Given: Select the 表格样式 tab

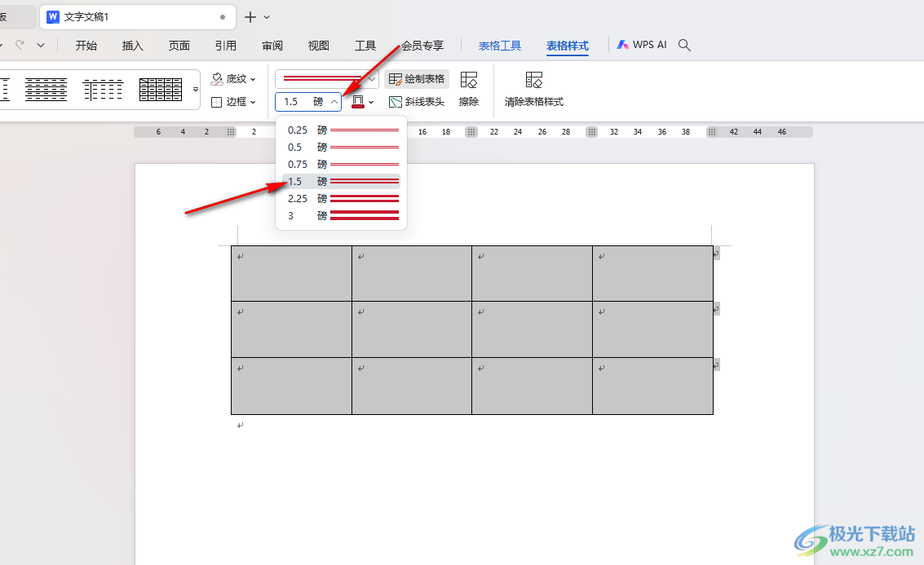Looking at the screenshot, I should (x=568, y=46).
